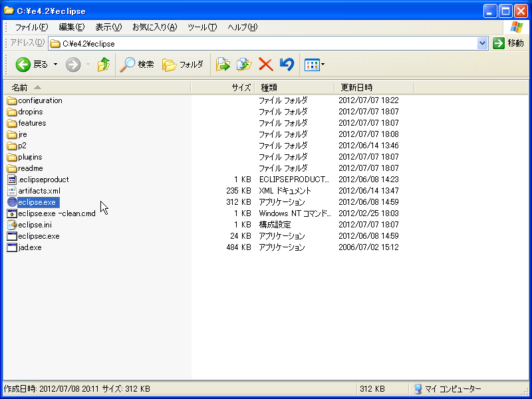This screenshot has width=532, height=399.
Task: Click the Windows flag logo
Action: pyautogui.click(x=517, y=27)
